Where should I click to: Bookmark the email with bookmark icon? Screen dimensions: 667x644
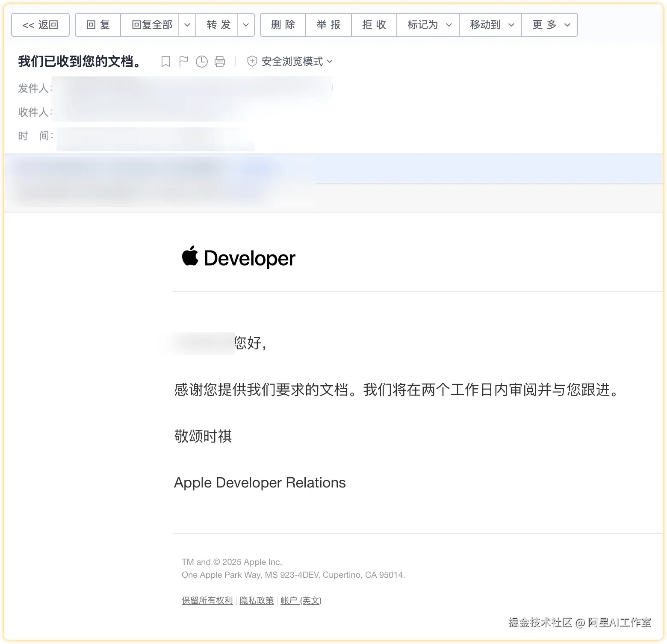click(x=166, y=62)
